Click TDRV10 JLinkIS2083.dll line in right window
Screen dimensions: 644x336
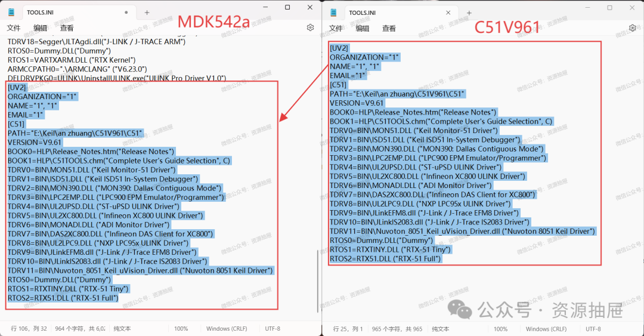pyautogui.click(x=429, y=221)
